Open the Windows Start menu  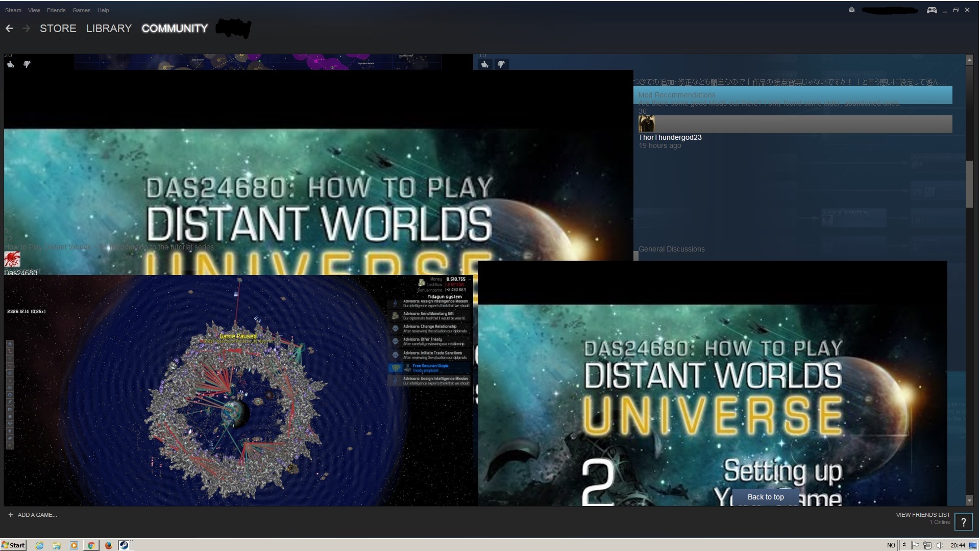pyautogui.click(x=13, y=545)
